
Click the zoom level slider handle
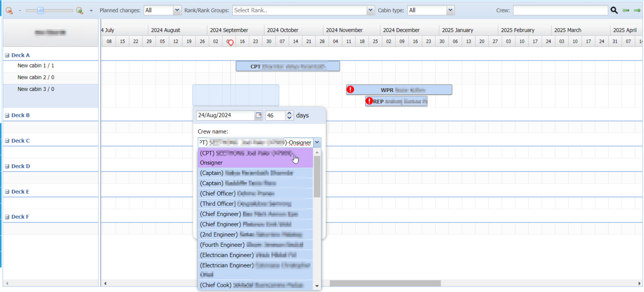coord(40,10)
